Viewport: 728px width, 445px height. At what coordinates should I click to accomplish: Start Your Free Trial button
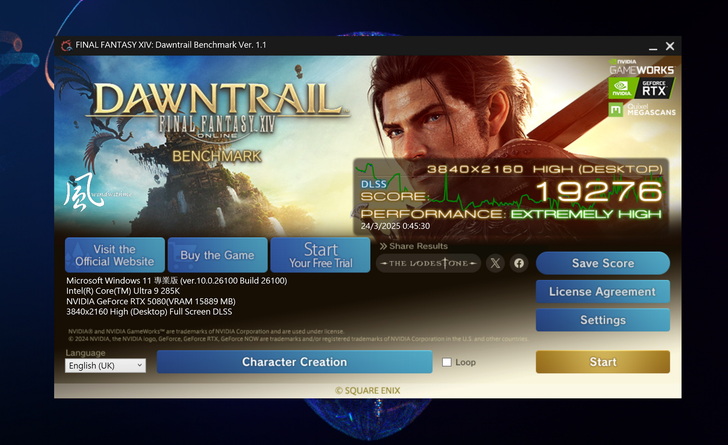tap(320, 255)
